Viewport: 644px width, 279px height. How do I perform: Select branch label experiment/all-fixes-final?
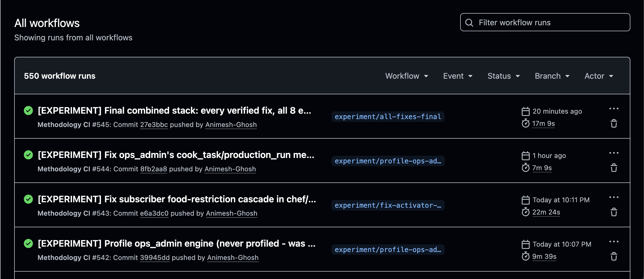click(x=388, y=117)
